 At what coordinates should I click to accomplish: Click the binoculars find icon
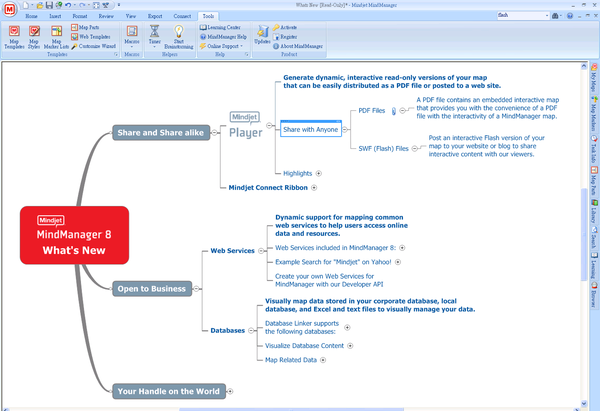[x=555, y=16]
